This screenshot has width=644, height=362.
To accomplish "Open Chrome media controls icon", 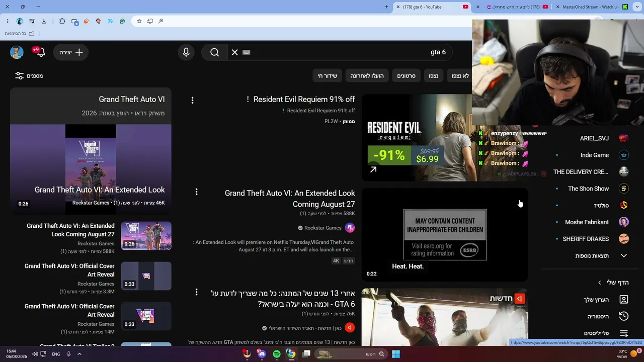I will (x=32, y=21).
